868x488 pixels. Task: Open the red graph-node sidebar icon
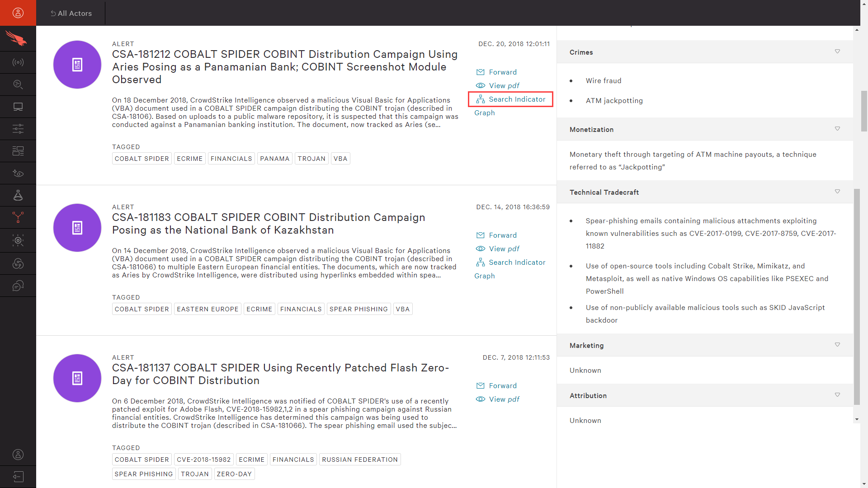point(18,217)
